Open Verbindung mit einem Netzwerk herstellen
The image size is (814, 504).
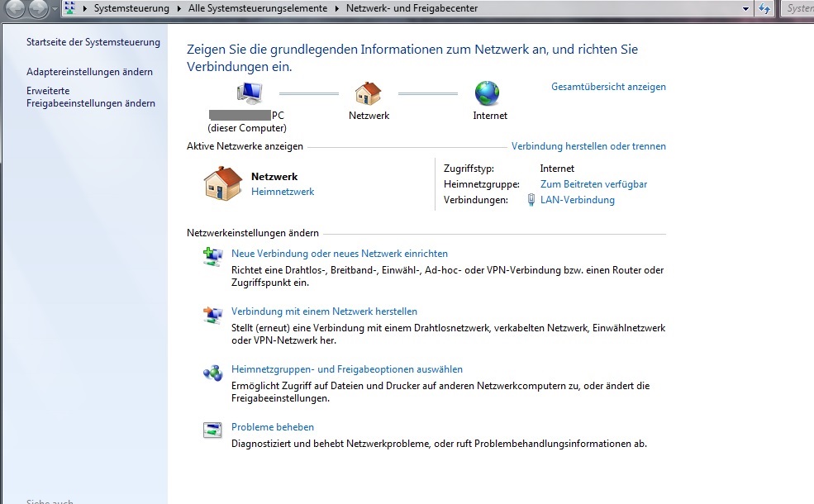324,311
